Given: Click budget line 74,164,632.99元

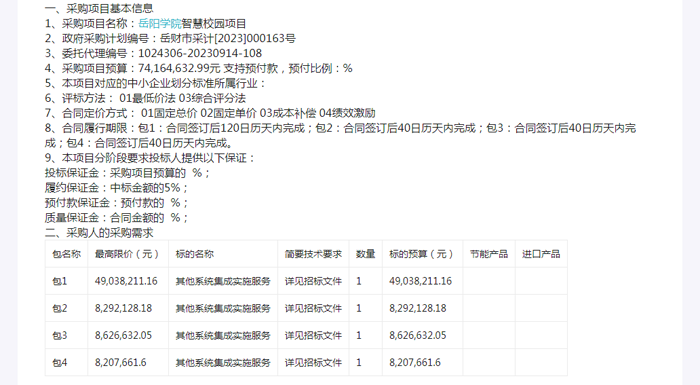Looking at the screenshot, I should pyautogui.click(x=179, y=68).
